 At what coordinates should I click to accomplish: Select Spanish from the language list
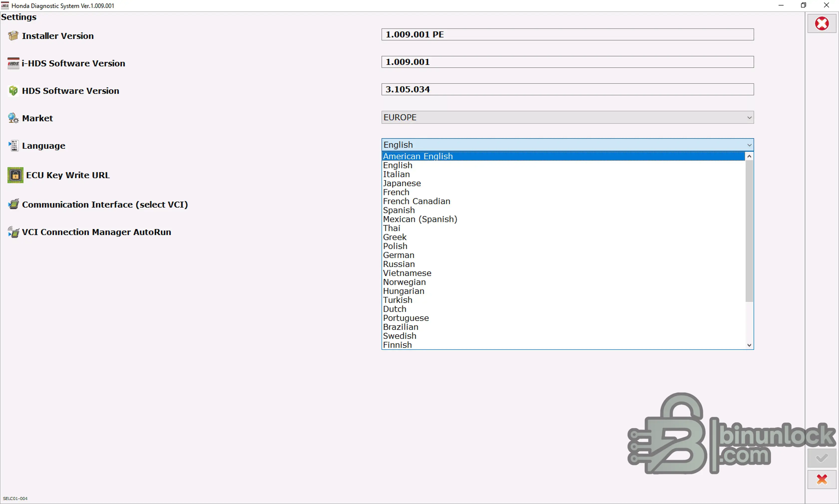click(563, 210)
